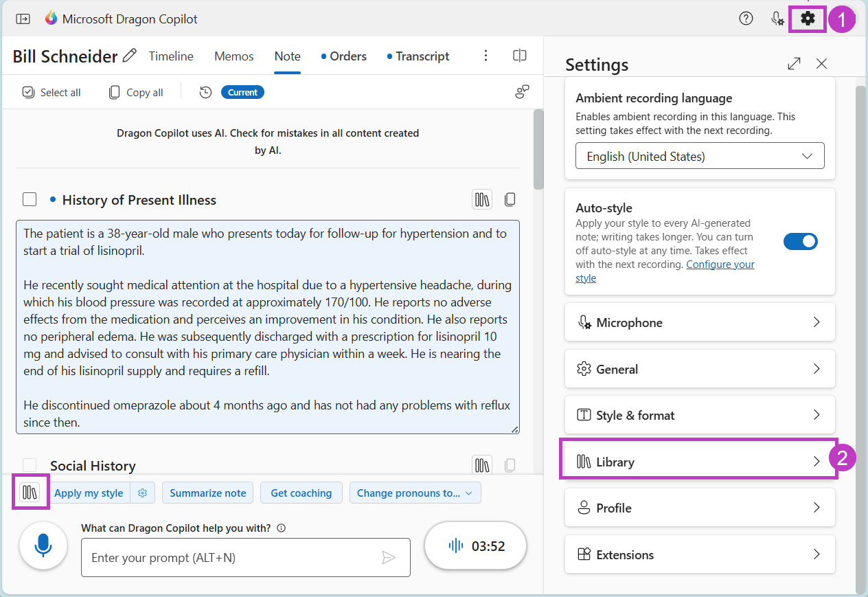Screen dimensions: 868x597
Task: Click the info icon beside the prompt label
Action: [281, 528]
